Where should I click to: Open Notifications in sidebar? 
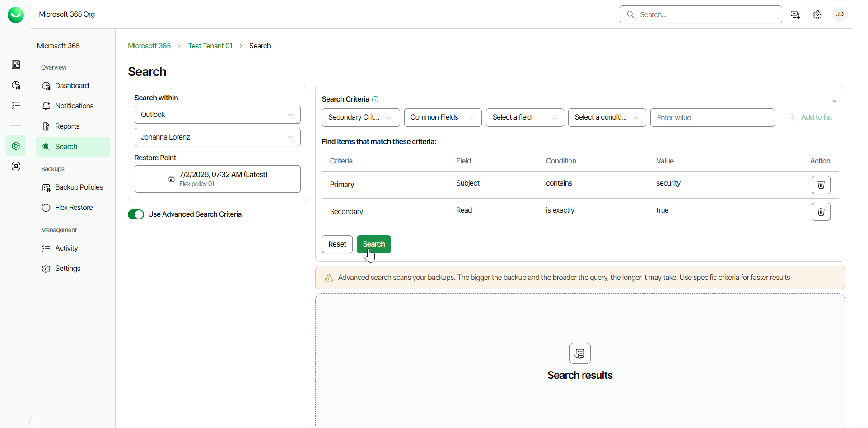tap(73, 106)
